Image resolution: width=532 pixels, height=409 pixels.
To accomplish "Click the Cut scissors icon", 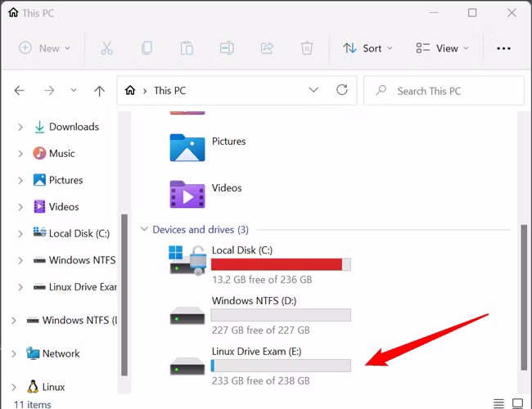I will (107, 48).
